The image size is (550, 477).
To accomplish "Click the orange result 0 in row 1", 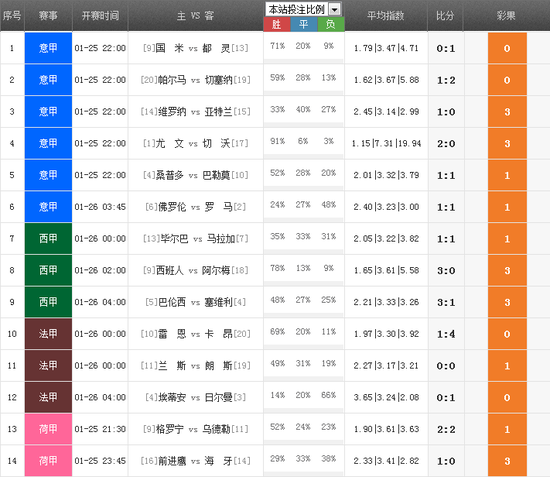I will click(x=507, y=48).
